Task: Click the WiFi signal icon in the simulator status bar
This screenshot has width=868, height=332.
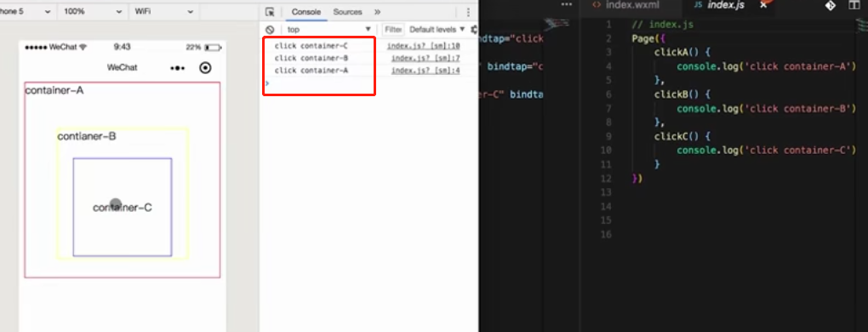Action: (83, 48)
